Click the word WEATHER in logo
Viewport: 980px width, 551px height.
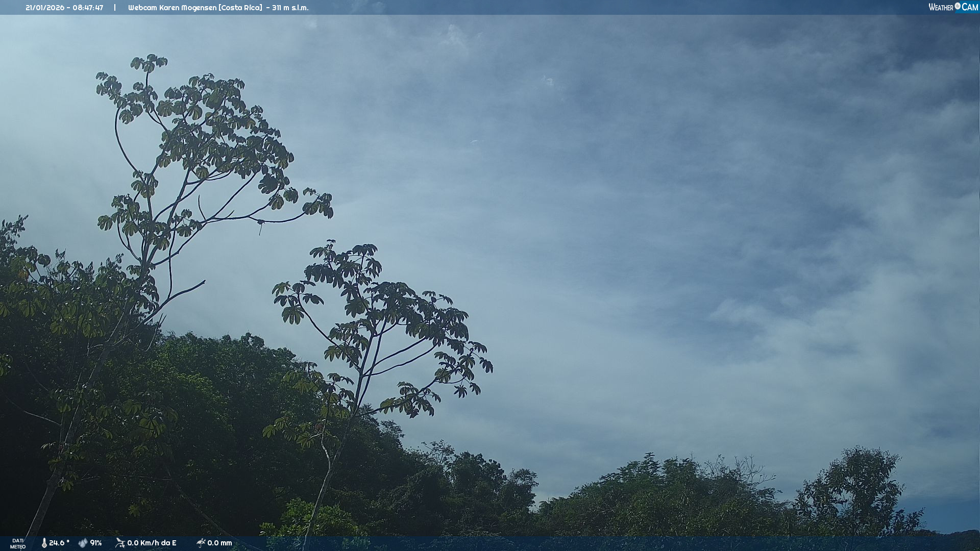pyautogui.click(x=941, y=8)
